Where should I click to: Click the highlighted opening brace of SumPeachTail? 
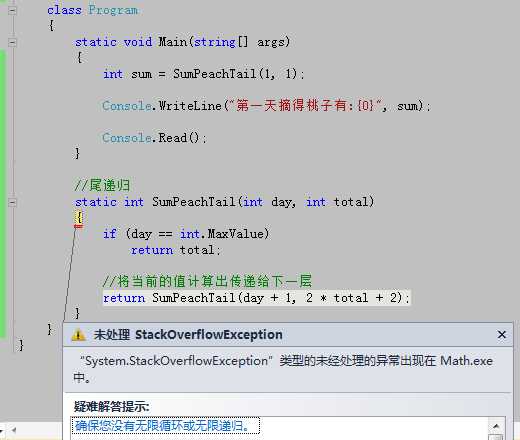point(79,218)
